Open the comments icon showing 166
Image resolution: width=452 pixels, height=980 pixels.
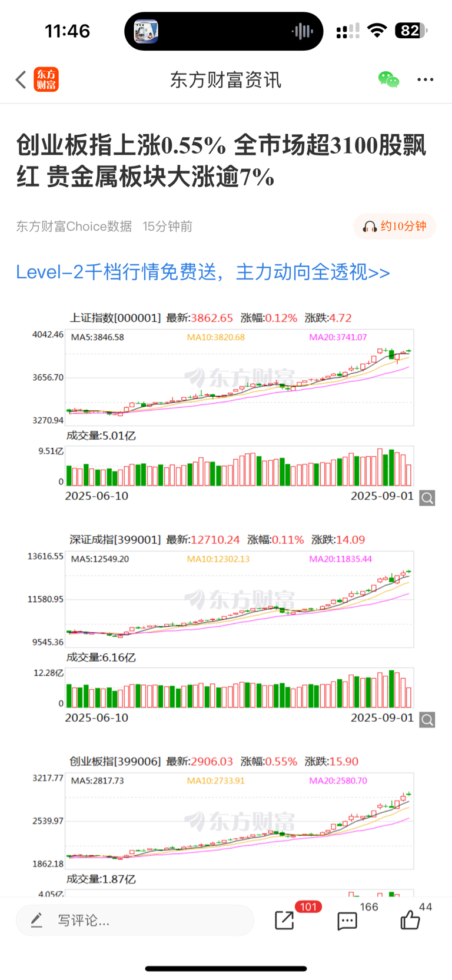pyautogui.click(x=347, y=921)
